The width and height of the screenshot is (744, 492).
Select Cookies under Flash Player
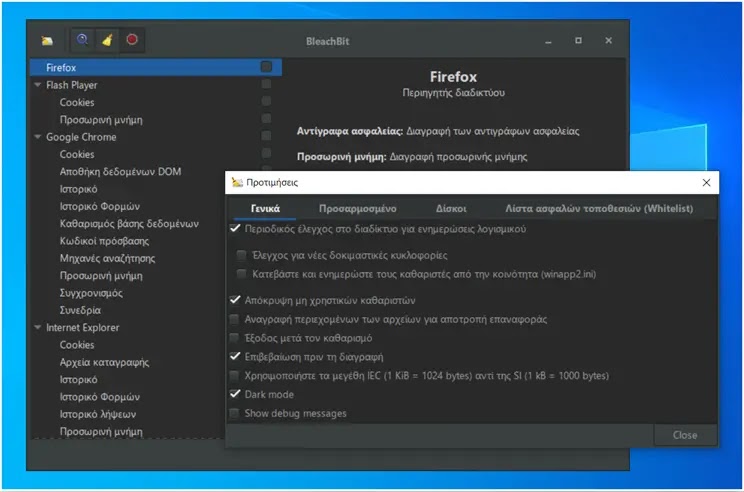point(77,102)
